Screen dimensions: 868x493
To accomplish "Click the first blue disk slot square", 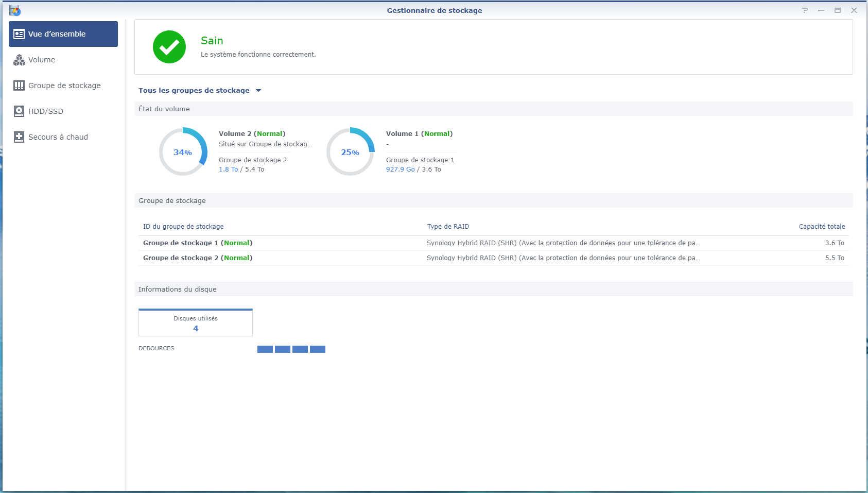I will pyautogui.click(x=265, y=349).
